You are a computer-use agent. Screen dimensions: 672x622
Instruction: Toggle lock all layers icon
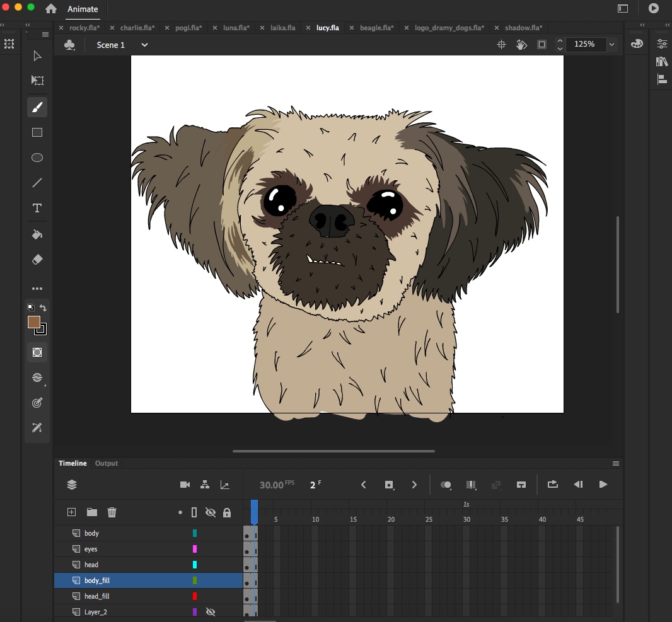pyautogui.click(x=227, y=512)
